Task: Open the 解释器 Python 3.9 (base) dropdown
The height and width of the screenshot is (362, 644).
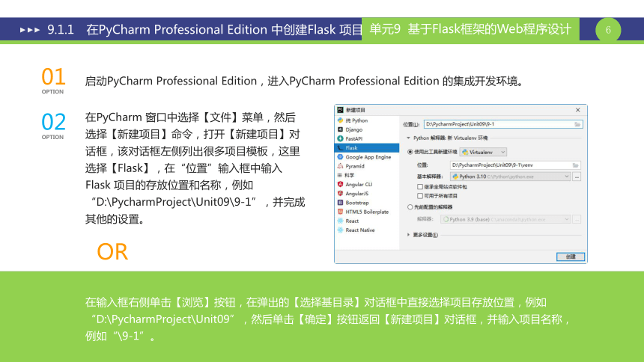Action: 505,220
